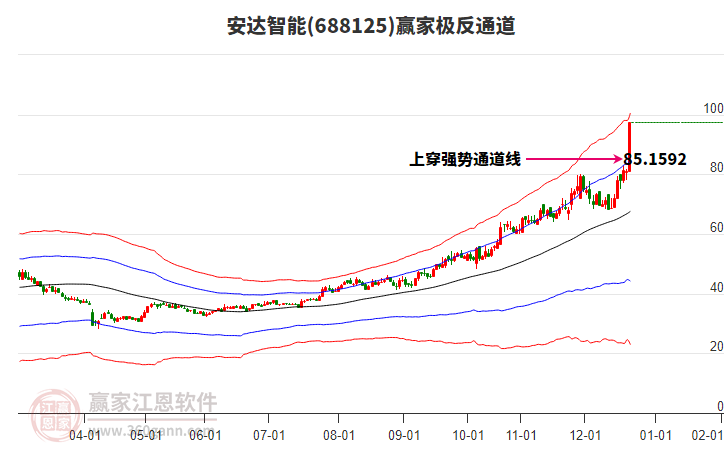Click the chart title 安达智能(688125)赢家极反通道
The height and width of the screenshot is (450, 726).
[371, 26]
